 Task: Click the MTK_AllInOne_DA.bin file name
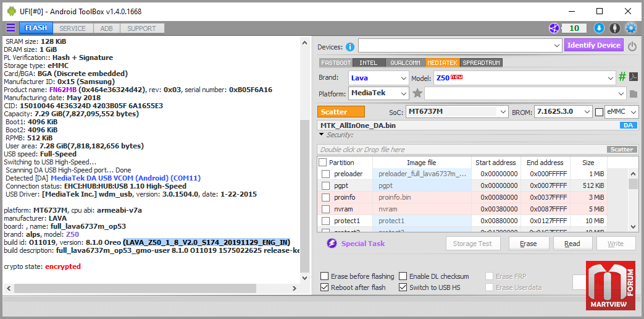click(x=358, y=125)
